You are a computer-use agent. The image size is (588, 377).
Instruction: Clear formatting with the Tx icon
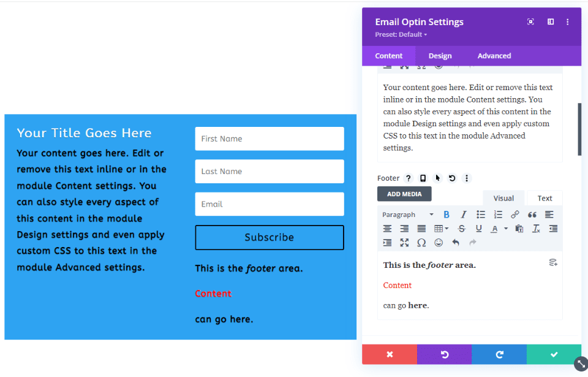coord(535,228)
